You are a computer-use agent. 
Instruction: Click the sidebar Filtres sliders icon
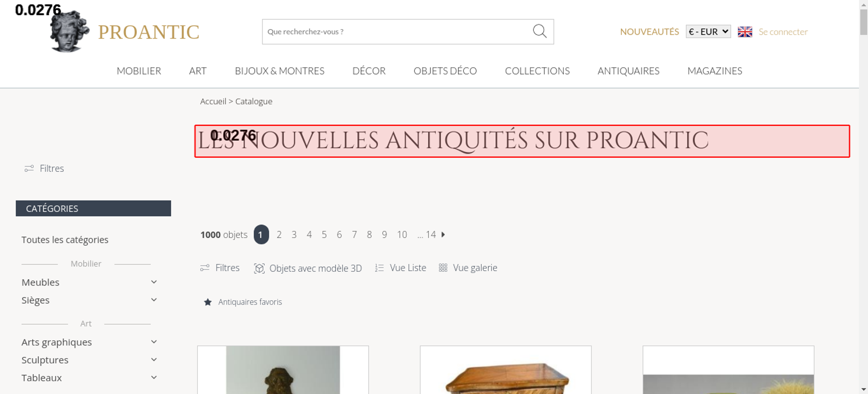29,168
